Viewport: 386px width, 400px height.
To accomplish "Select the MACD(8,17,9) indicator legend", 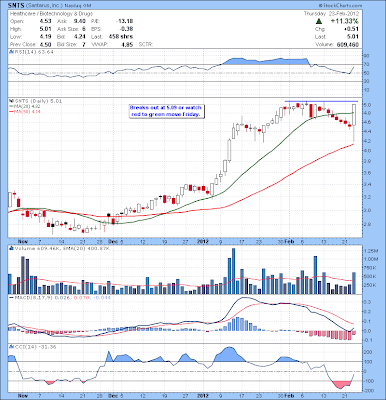I will 60,297.
